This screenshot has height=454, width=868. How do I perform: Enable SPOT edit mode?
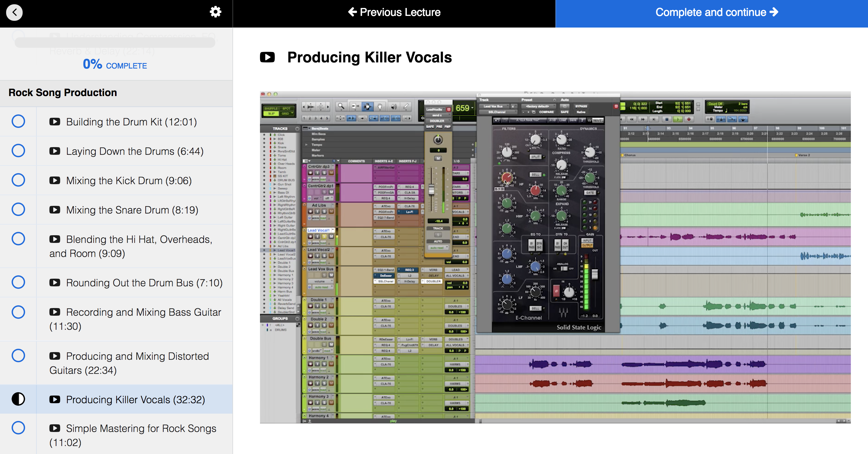point(286,109)
